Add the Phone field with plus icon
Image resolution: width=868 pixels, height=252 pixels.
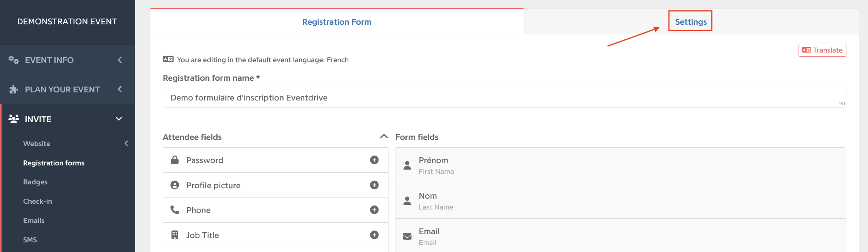[x=374, y=210]
